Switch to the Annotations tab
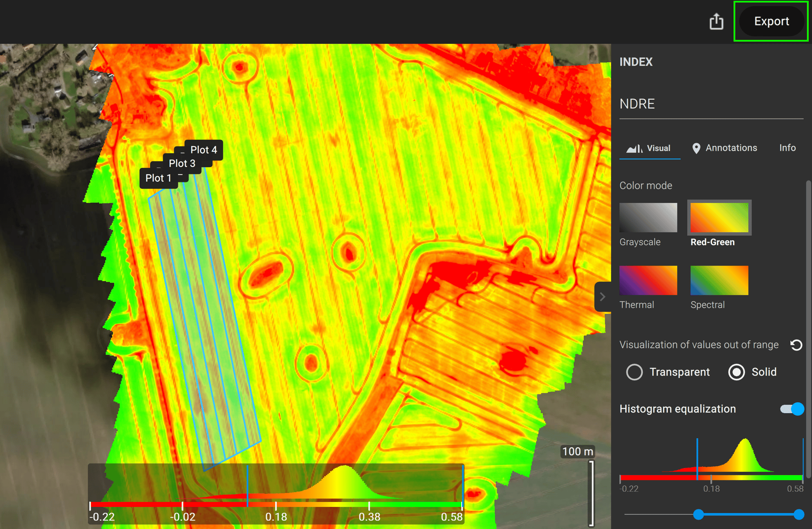This screenshot has height=529, width=812. point(731,148)
